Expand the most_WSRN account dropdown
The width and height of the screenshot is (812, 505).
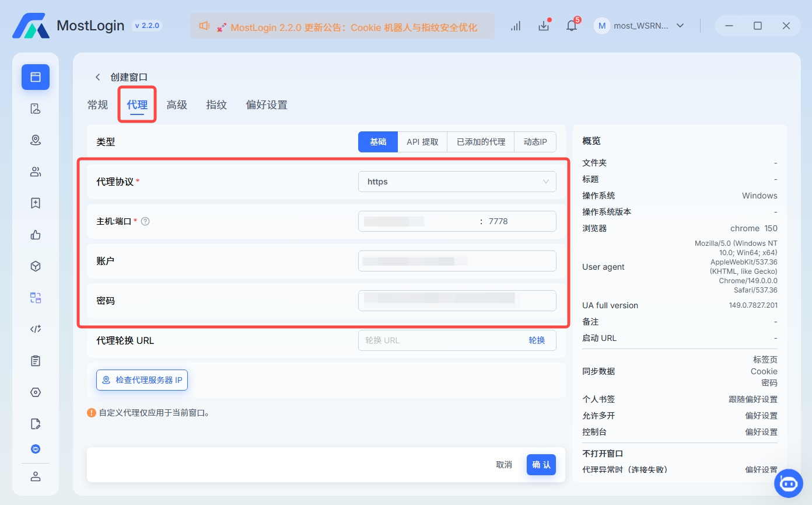click(680, 26)
